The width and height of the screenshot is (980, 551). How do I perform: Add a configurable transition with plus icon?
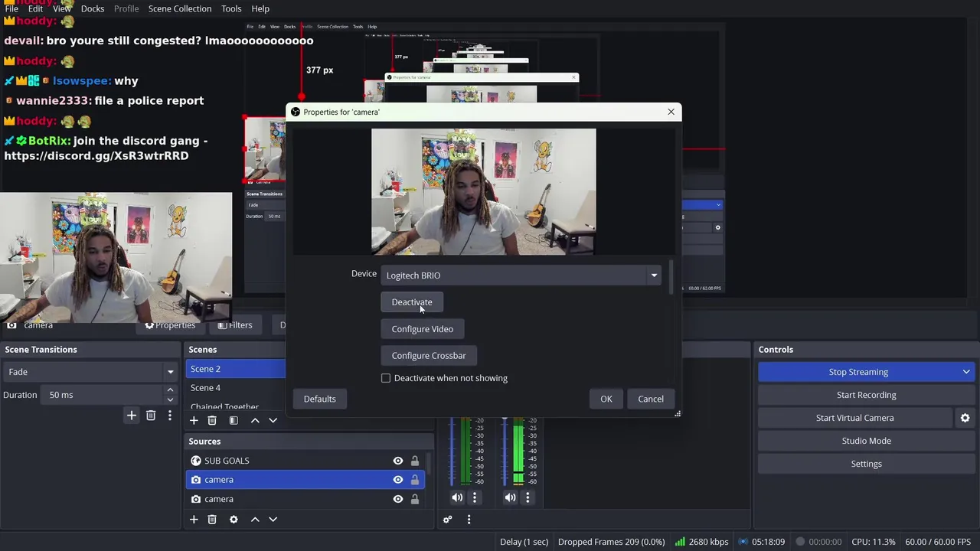[x=132, y=415]
